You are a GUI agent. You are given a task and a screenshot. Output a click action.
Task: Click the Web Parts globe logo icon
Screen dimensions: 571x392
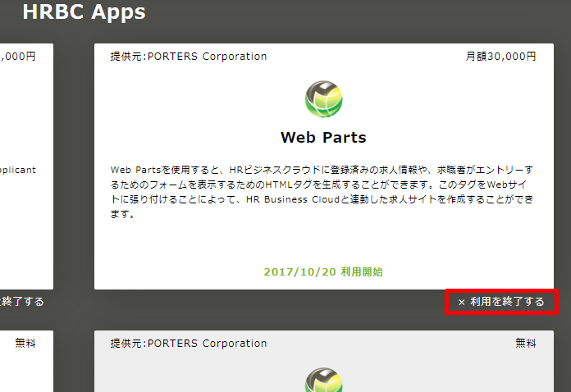(323, 99)
